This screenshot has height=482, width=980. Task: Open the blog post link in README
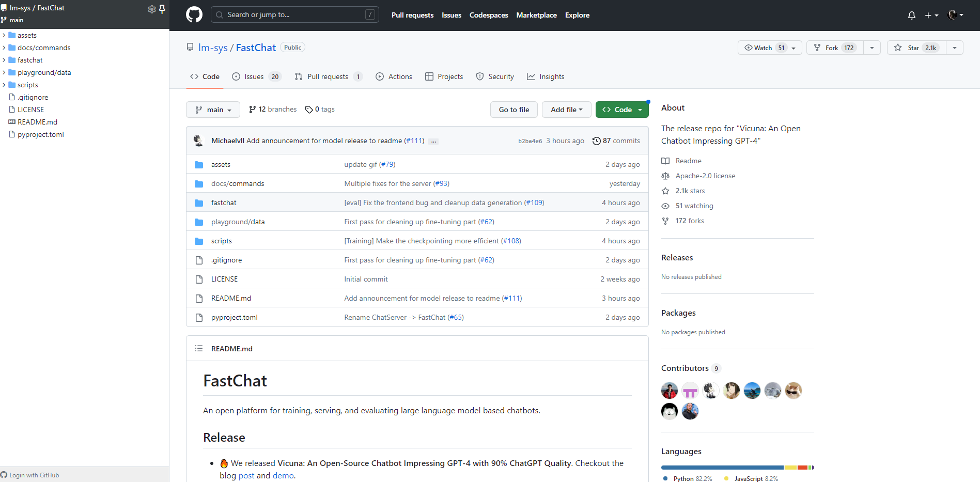[x=246, y=476]
